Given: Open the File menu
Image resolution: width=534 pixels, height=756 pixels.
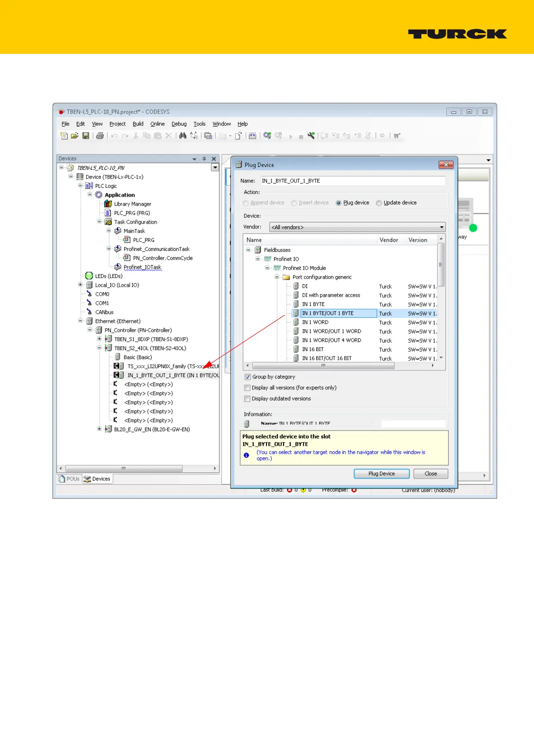Looking at the screenshot, I should click(66, 124).
